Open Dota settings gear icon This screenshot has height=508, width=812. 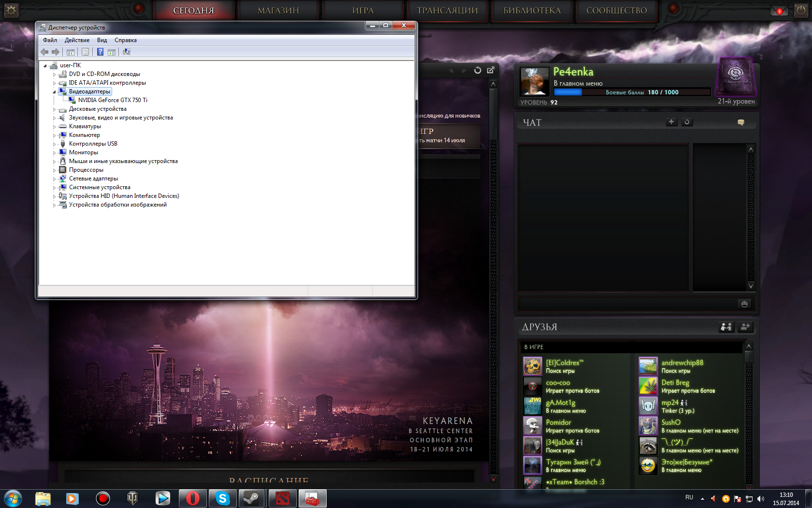pyautogui.click(x=11, y=10)
